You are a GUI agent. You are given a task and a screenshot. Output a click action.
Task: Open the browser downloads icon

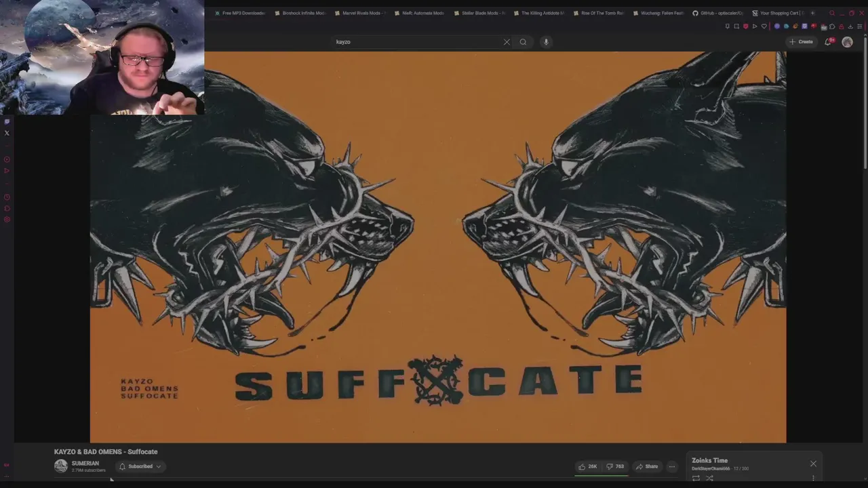(850, 26)
